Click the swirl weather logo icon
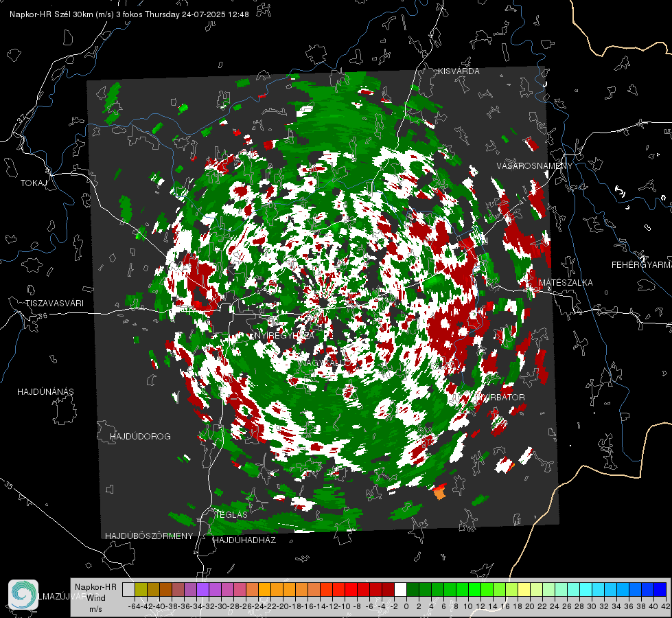Image resolution: width=672 pixels, height=618 pixels. pyautogui.click(x=23, y=595)
